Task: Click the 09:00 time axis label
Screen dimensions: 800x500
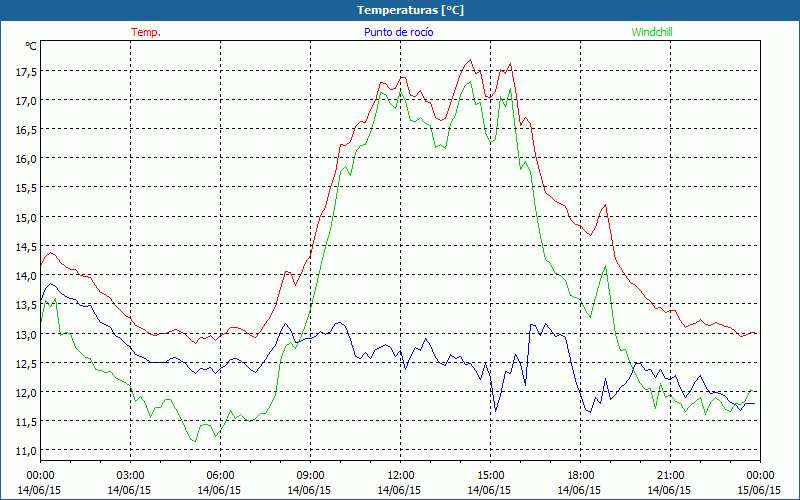Action: point(310,476)
